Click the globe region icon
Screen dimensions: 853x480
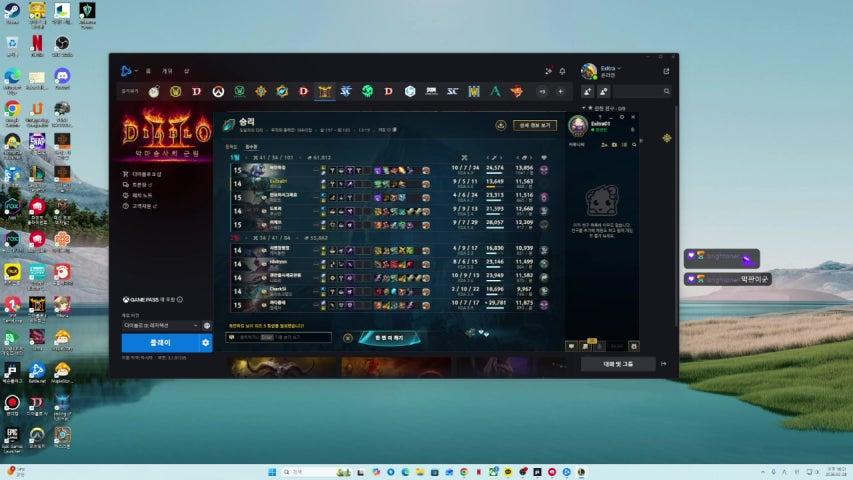[207, 325]
